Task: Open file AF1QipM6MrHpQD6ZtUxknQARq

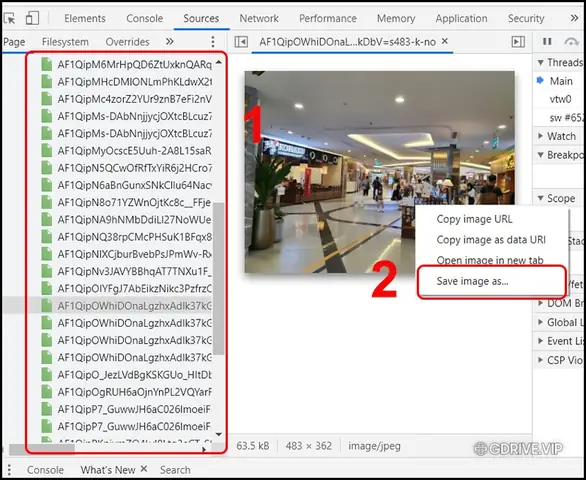Action: pos(135,64)
